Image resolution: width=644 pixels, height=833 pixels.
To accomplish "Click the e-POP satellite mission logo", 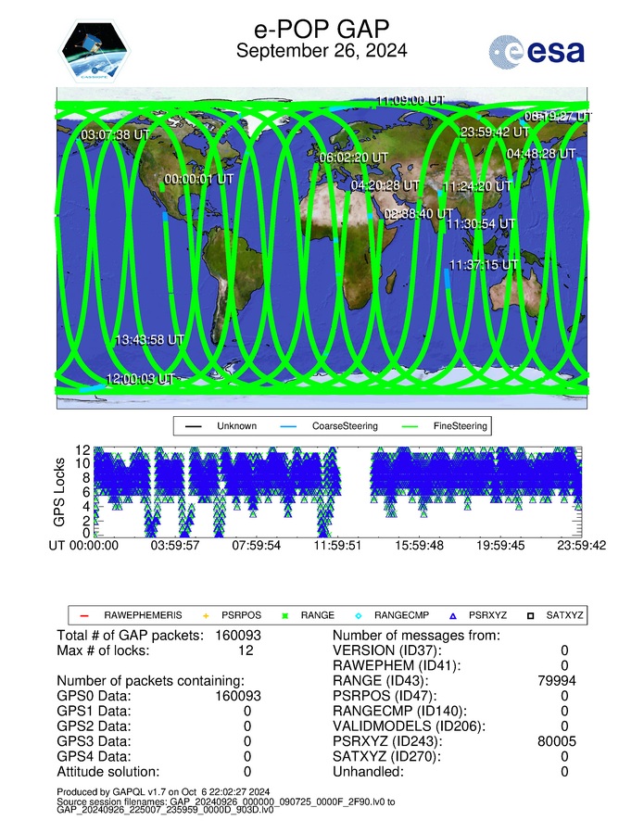I will click(95, 53).
